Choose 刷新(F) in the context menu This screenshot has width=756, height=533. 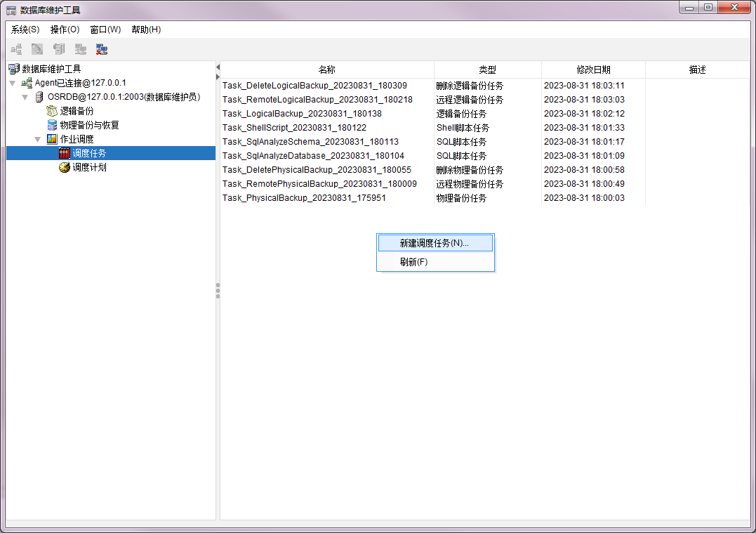point(413,262)
